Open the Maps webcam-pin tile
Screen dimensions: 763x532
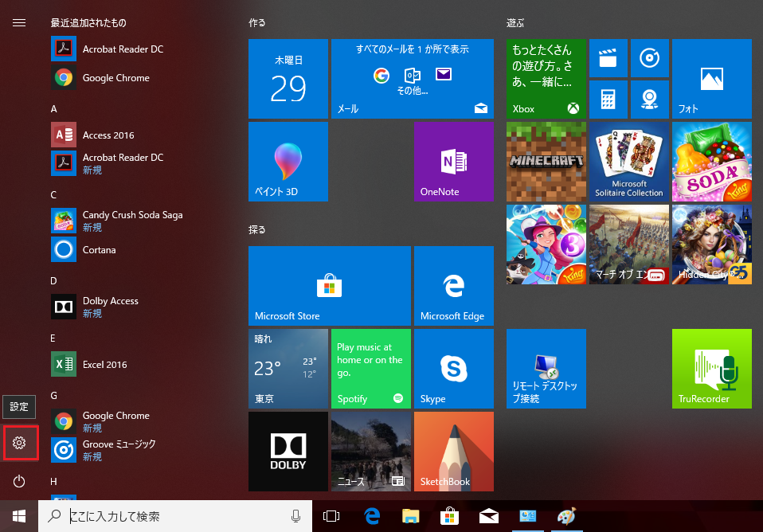[x=650, y=100]
